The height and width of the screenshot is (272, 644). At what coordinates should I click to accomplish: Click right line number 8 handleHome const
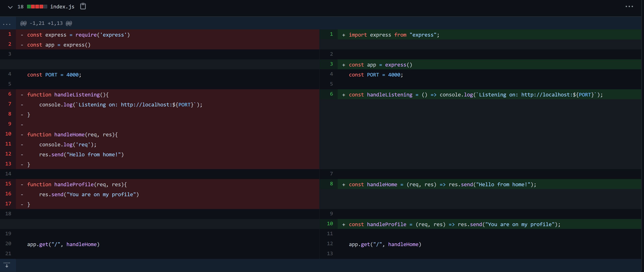(x=331, y=184)
